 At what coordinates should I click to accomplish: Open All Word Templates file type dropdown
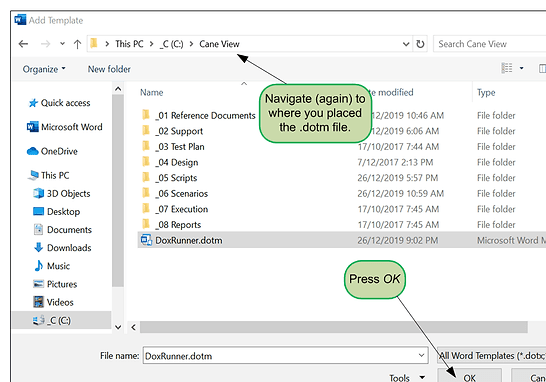491,356
